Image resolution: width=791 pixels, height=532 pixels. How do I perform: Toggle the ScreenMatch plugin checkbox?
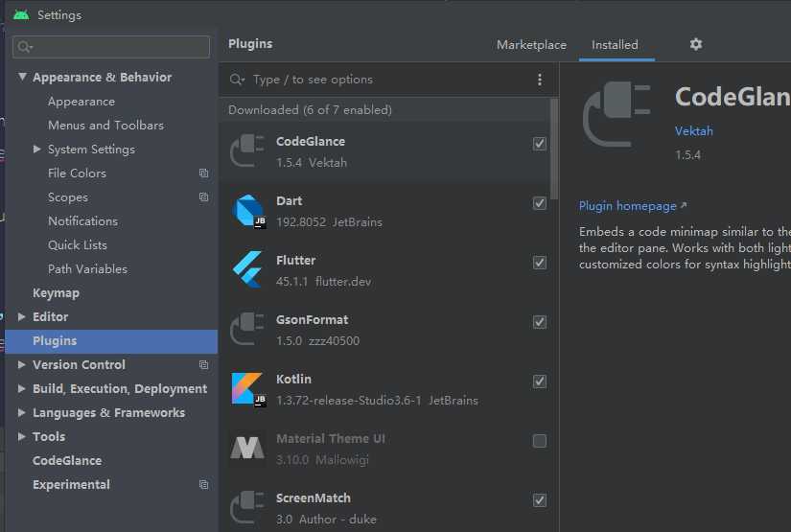pyautogui.click(x=539, y=500)
